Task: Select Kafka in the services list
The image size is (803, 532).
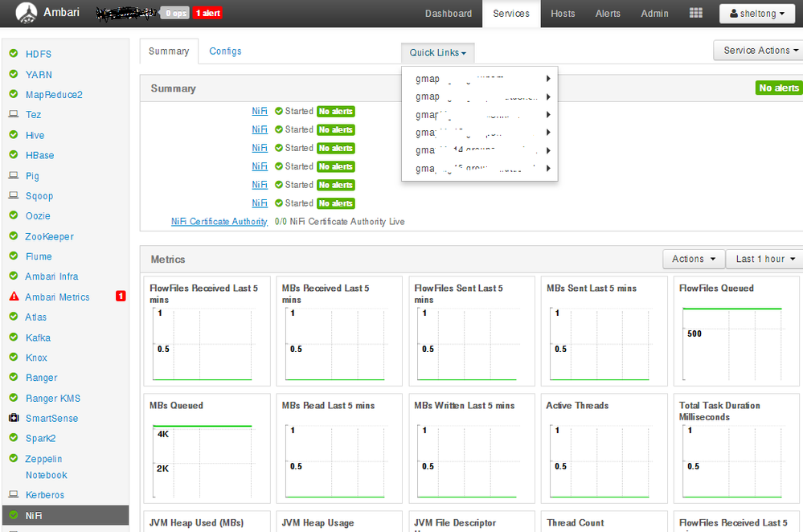Action: [x=38, y=338]
